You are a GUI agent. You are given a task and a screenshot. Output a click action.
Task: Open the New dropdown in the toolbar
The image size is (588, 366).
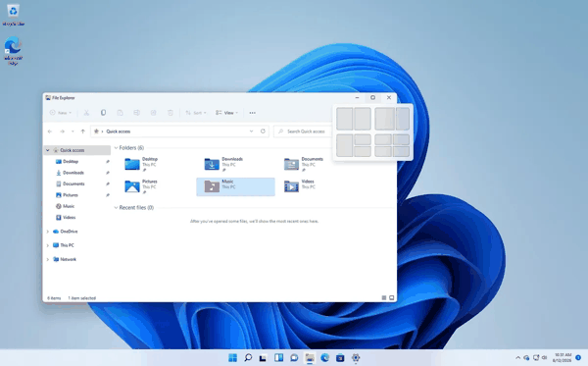pos(61,113)
